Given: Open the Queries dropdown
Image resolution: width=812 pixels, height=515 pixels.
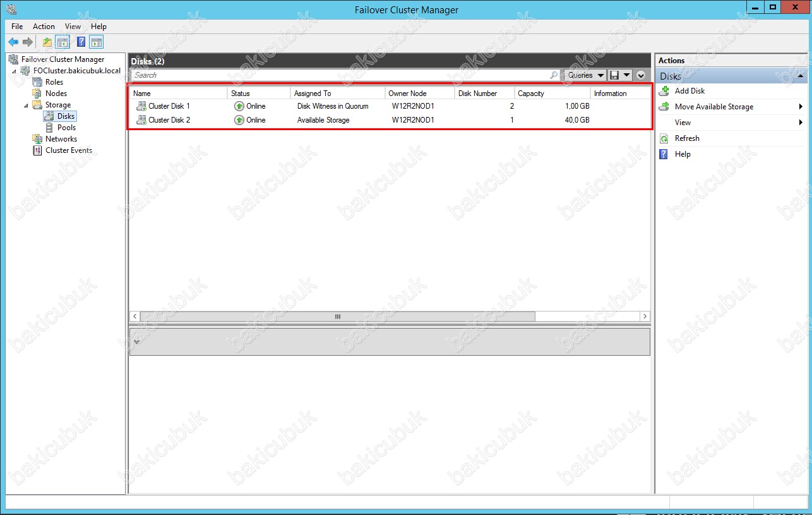Looking at the screenshot, I should 585,75.
